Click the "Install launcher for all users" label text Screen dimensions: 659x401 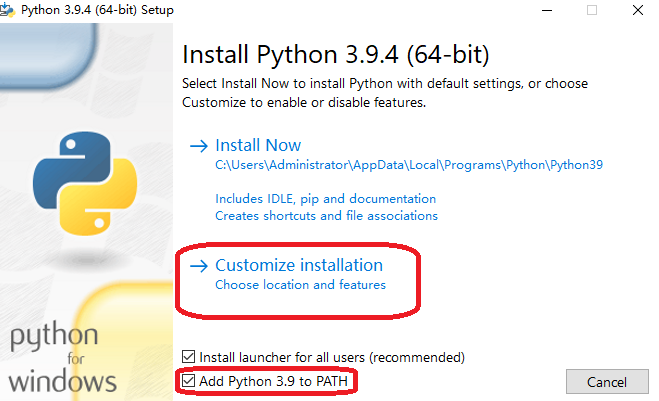(x=332, y=357)
